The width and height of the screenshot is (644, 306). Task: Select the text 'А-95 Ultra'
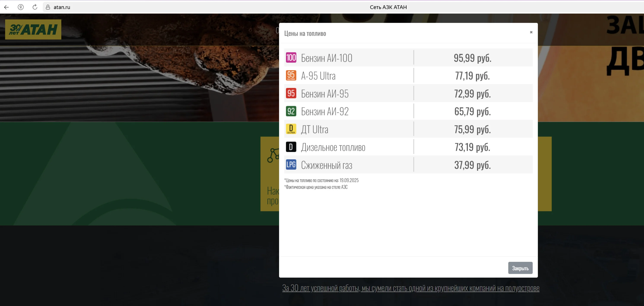[x=318, y=76]
